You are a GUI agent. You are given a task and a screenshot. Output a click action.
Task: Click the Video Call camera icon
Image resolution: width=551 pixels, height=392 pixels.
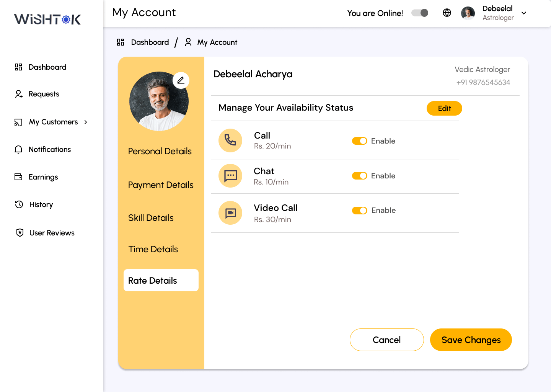(230, 213)
